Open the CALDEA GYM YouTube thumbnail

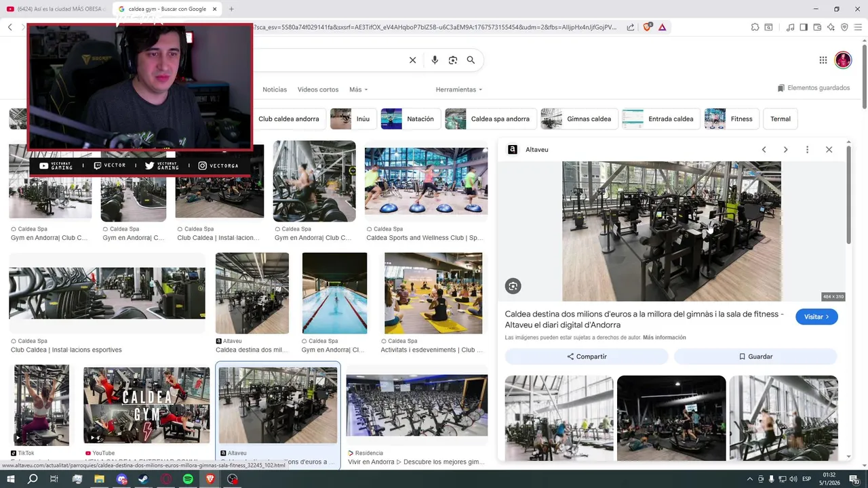(146, 405)
